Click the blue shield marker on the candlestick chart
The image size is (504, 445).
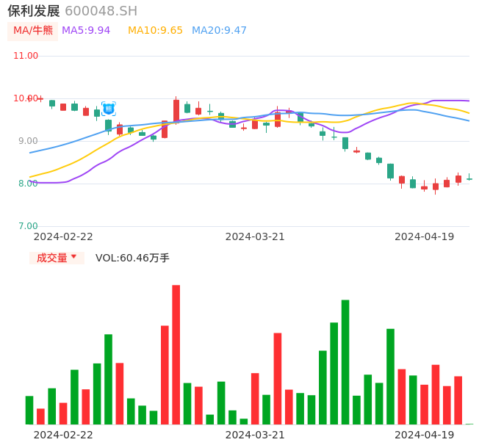109,109
